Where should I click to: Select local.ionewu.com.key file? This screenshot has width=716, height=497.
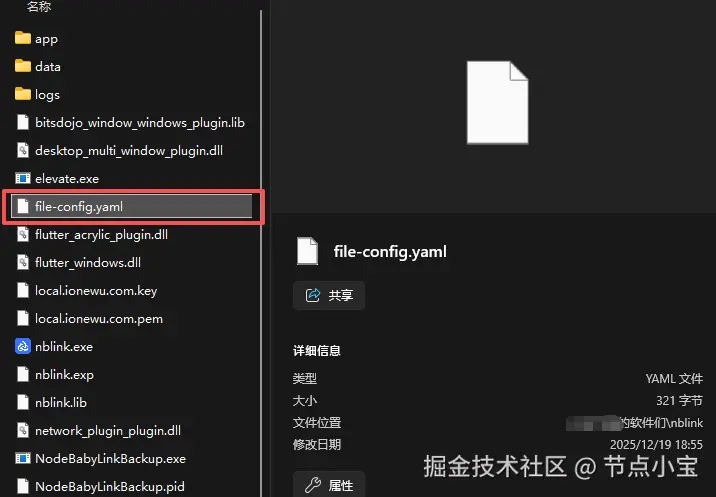tap(87, 291)
